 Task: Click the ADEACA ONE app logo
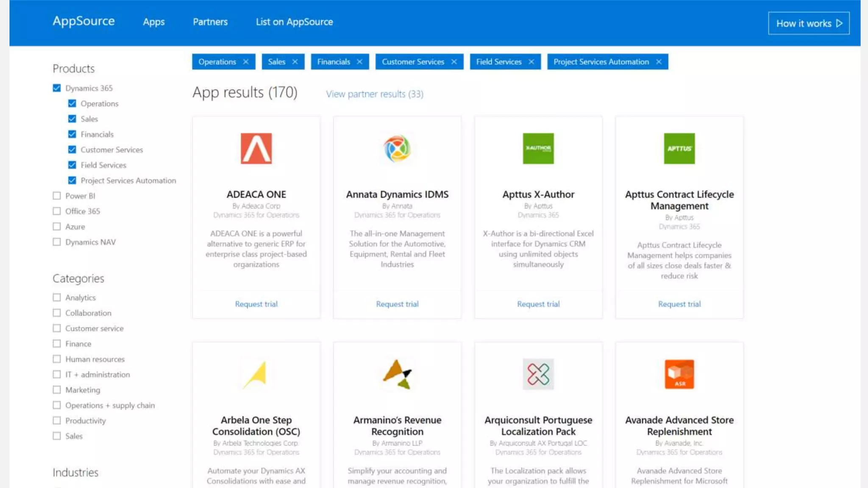coord(256,148)
